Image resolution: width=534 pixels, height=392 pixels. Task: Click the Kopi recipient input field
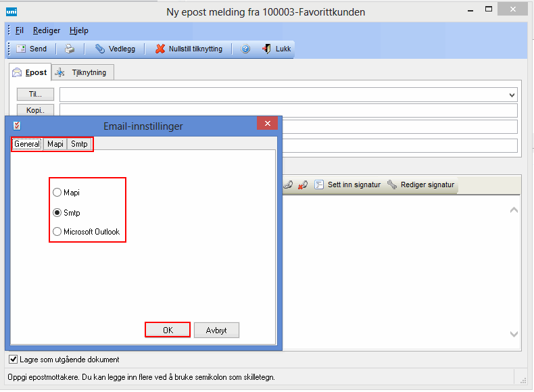point(288,111)
